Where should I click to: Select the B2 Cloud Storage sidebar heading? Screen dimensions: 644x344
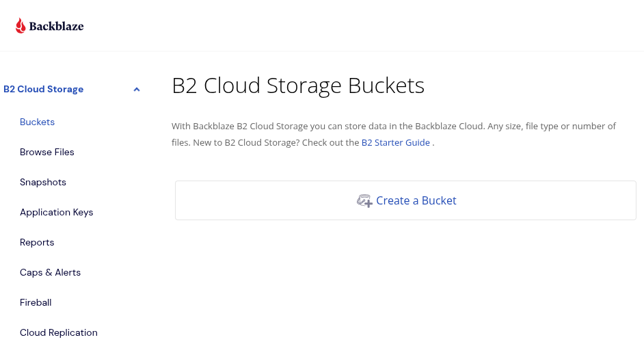click(44, 89)
